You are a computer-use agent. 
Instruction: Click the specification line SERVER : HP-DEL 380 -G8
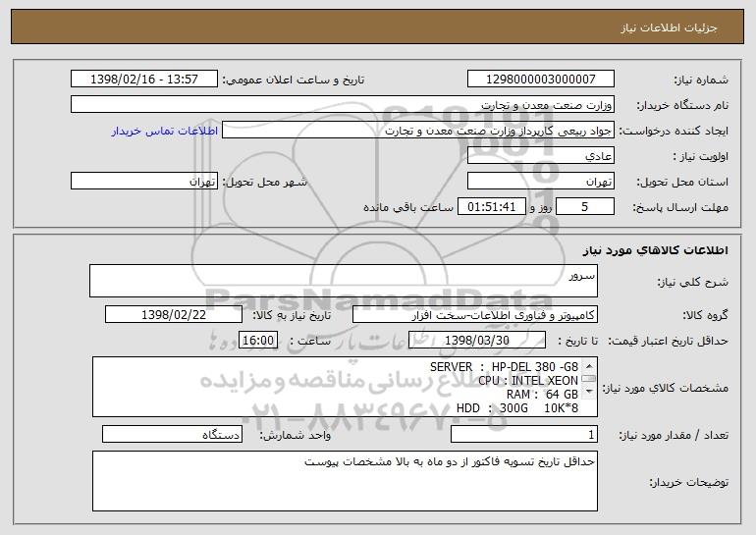[x=504, y=367]
